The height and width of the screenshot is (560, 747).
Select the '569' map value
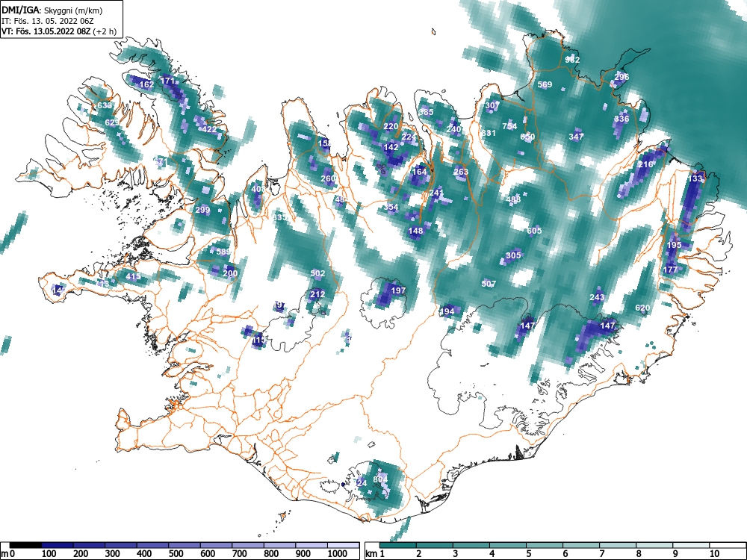pyautogui.click(x=545, y=84)
